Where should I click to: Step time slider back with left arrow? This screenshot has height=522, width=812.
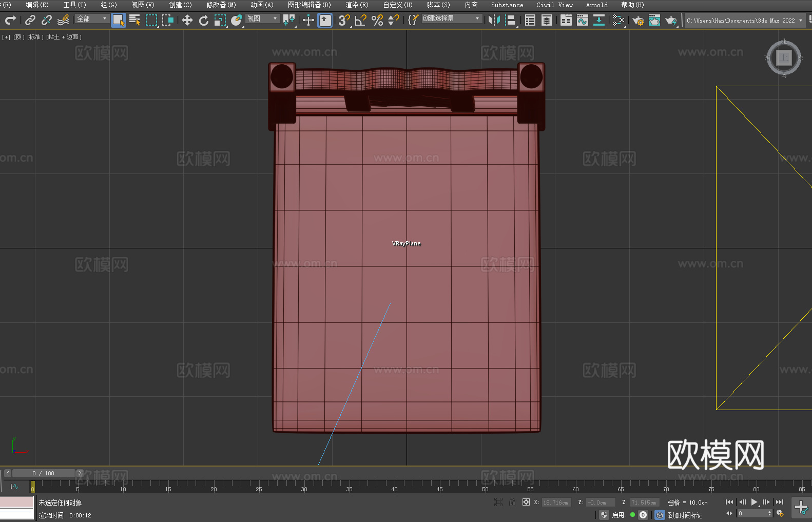8,473
